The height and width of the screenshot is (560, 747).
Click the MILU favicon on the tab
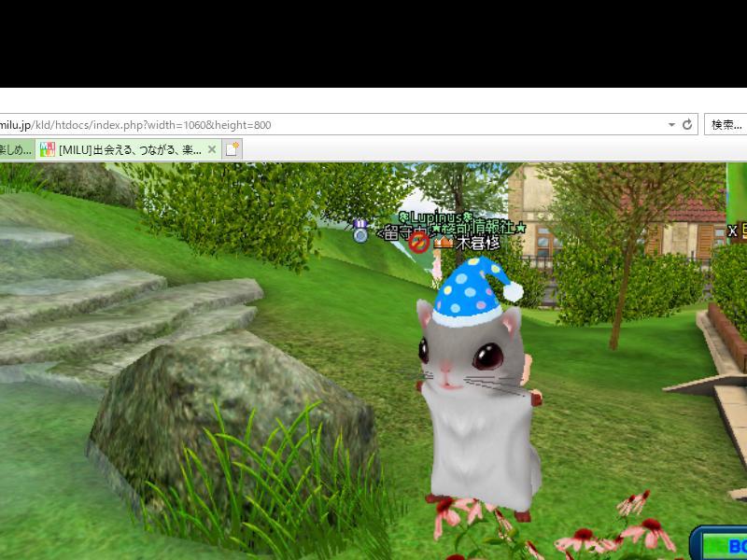[48, 149]
